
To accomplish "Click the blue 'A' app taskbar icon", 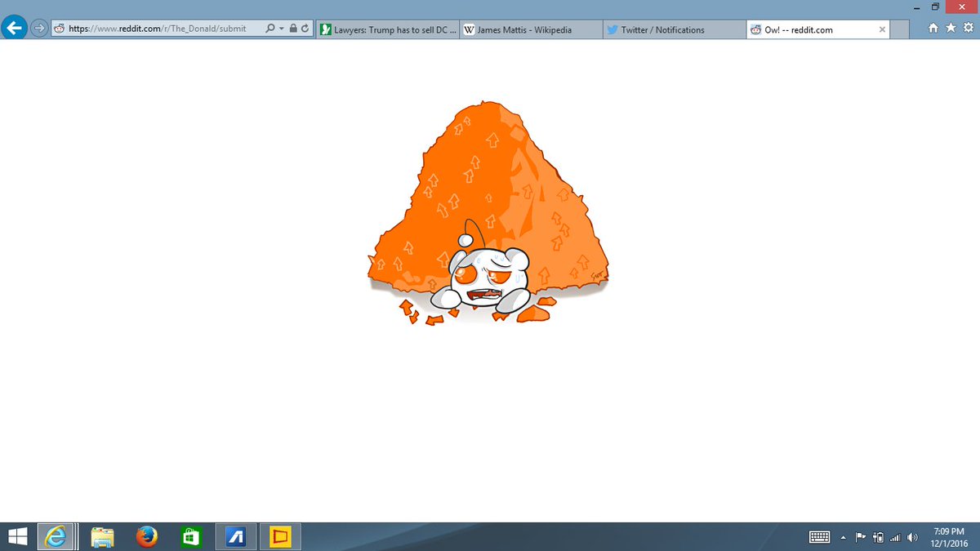I will (236, 536).
